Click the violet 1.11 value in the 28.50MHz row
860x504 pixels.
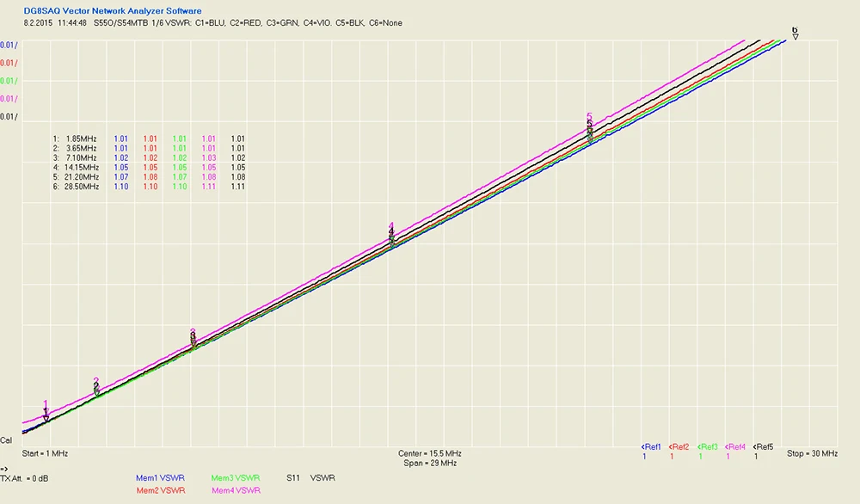tap(209, 187)
